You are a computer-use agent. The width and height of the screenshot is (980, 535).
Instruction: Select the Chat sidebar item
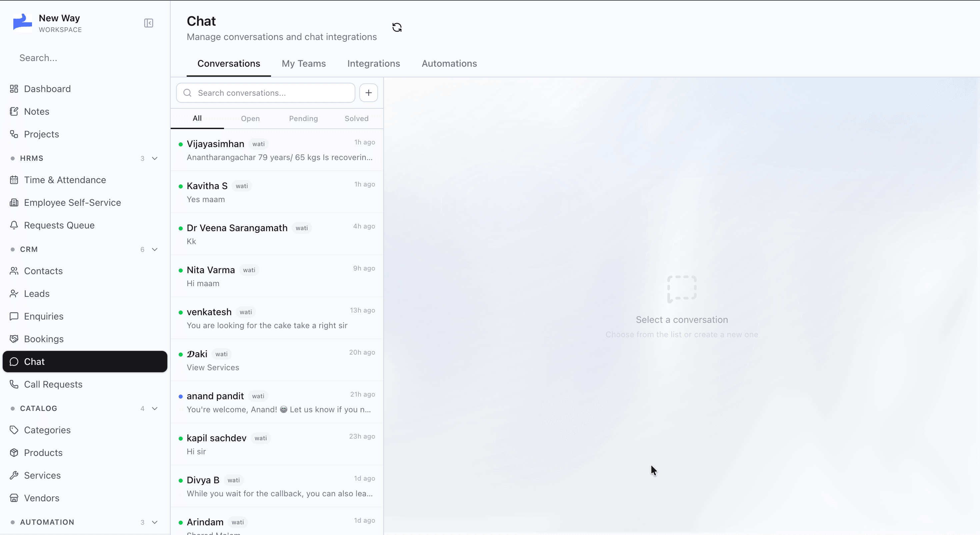(85, 362)
